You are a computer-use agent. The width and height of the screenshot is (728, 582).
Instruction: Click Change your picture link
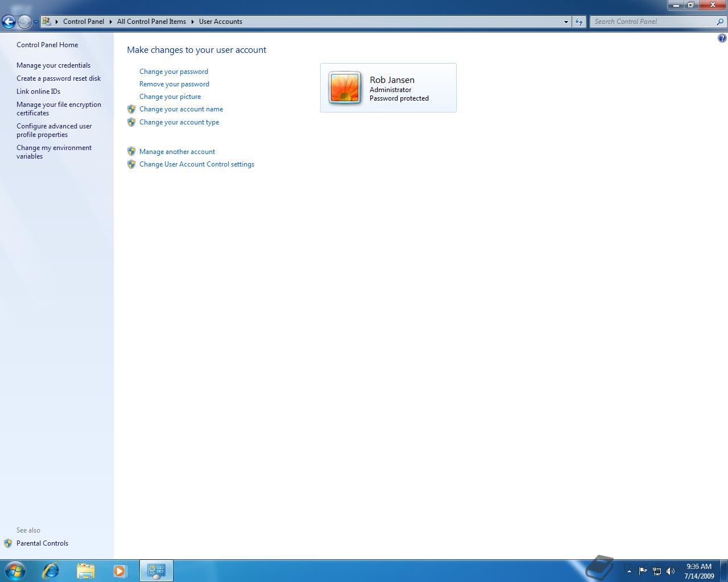coord(170,97)
